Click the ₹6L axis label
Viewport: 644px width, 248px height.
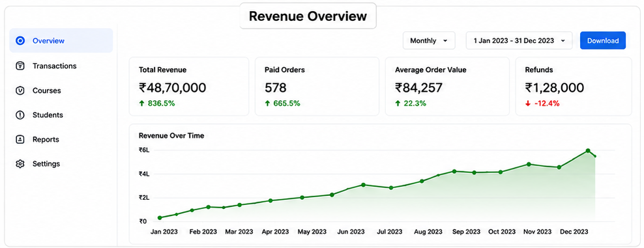[x=144, y=150]
